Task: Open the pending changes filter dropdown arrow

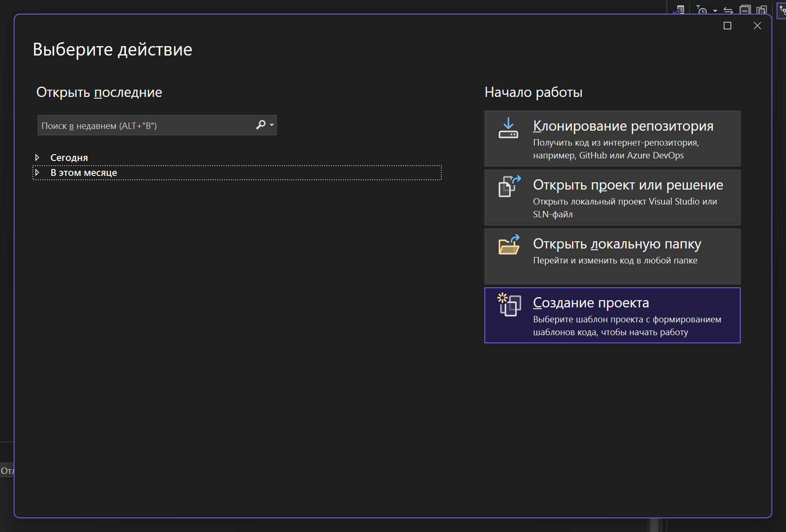Action: coord(715,11)
